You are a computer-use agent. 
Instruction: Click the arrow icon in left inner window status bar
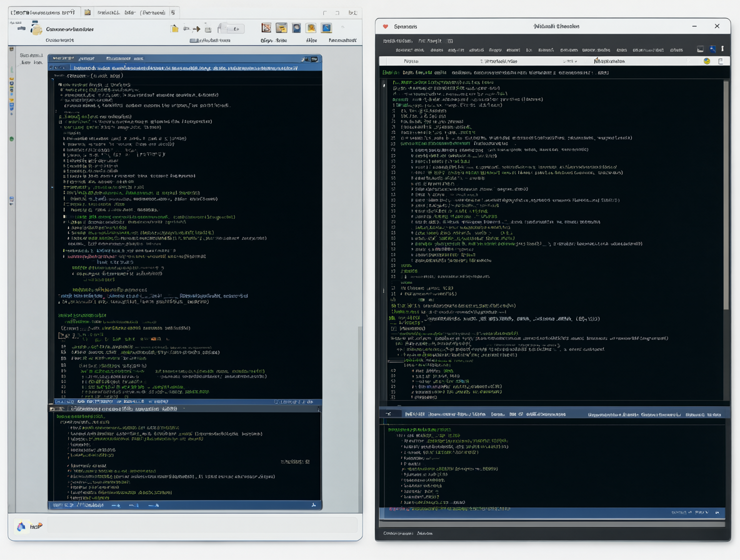(116, 505)
